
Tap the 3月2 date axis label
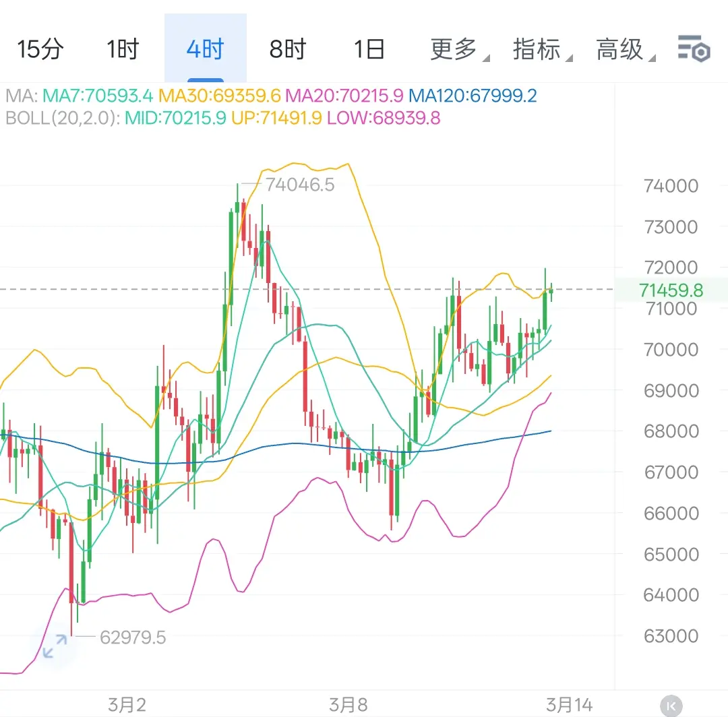(x=127, y=705)
